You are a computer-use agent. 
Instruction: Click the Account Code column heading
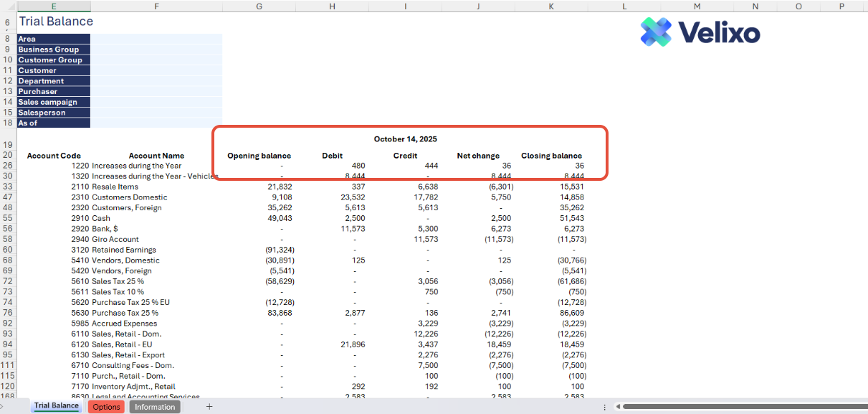click(x=54, y=156)
